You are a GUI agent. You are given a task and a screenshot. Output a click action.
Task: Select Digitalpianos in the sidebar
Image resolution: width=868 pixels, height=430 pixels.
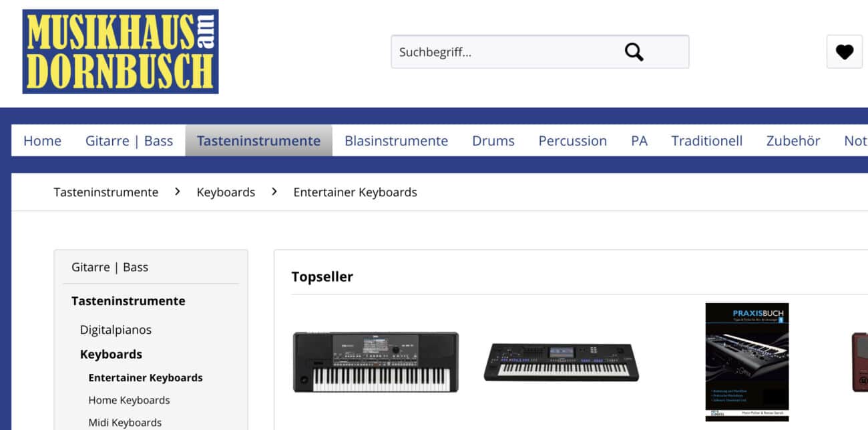[116, 330]
